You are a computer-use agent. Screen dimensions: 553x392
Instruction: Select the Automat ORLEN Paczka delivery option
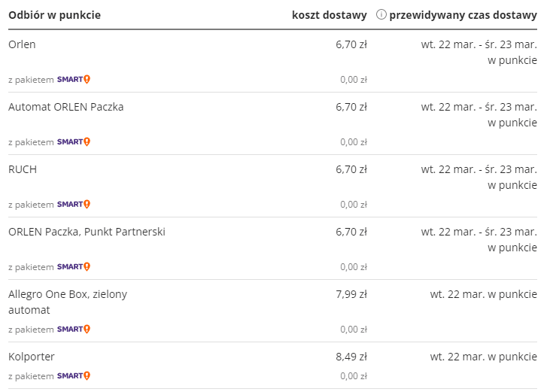click(x=66, y=107)
